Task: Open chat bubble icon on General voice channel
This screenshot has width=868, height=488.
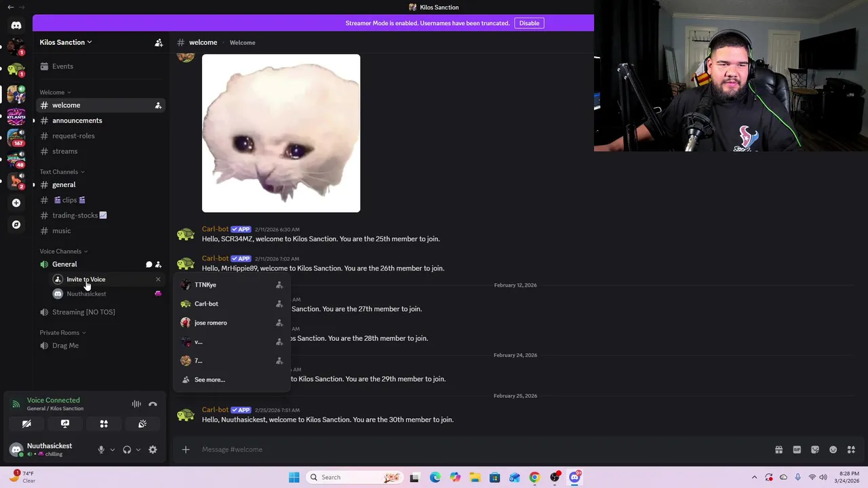Action: pyautogui.click(x=149, y=264)
